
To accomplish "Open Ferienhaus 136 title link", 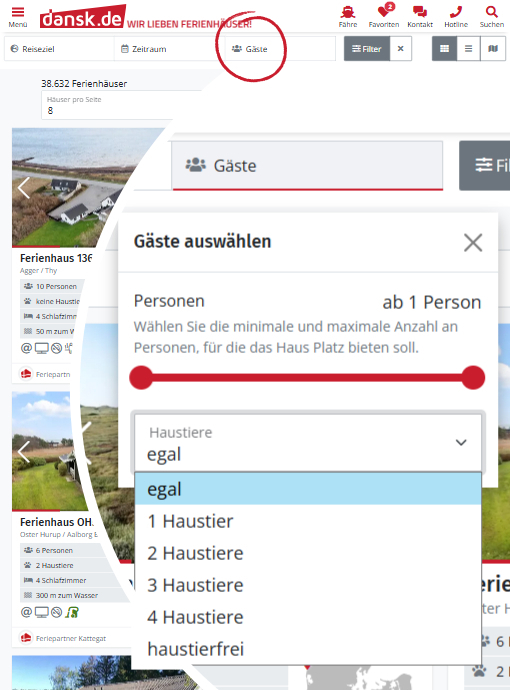I will click(x=56, y=258).
